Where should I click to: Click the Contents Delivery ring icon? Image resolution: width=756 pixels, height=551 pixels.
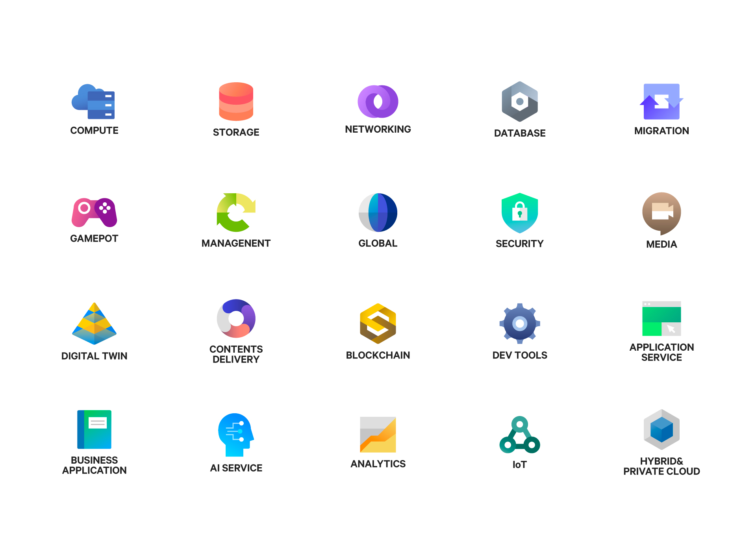tap(236, 318)
